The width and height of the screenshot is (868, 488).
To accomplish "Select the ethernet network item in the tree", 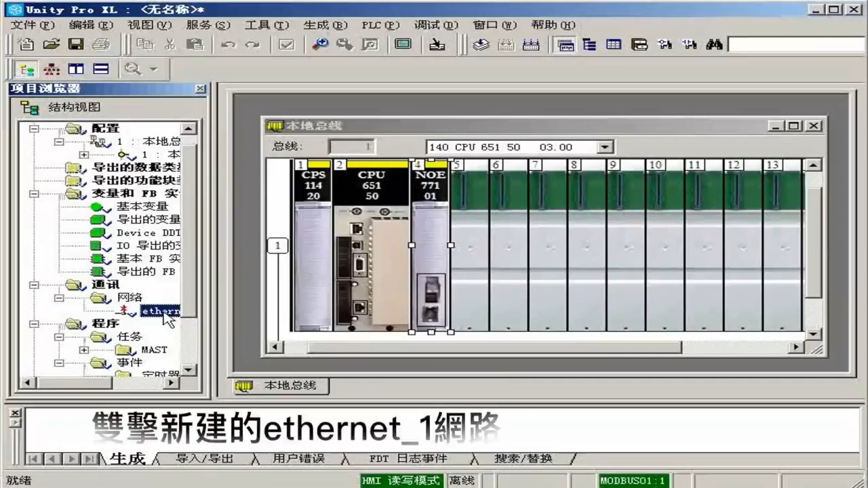I will (160, 310).
